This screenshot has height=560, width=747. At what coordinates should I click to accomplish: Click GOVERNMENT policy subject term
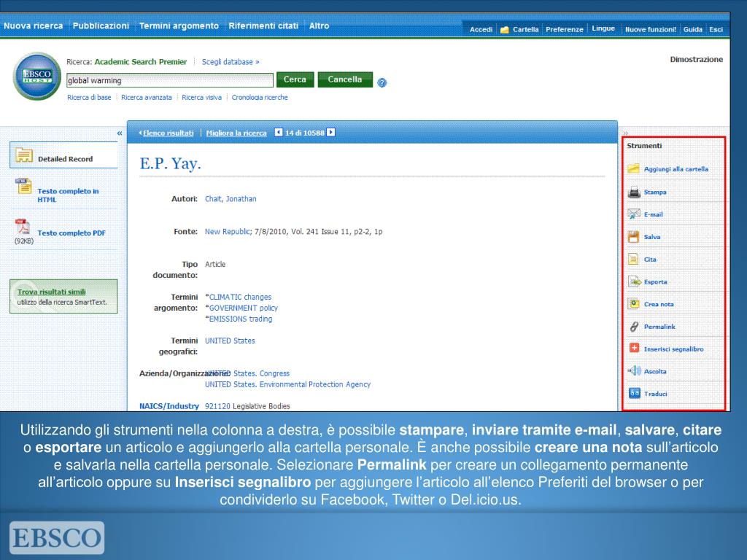(244, 308)
